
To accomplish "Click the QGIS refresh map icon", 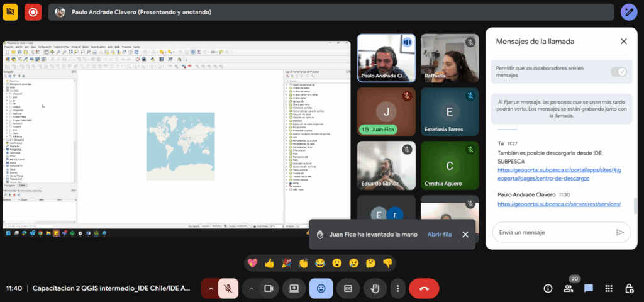I will point(136,52).
